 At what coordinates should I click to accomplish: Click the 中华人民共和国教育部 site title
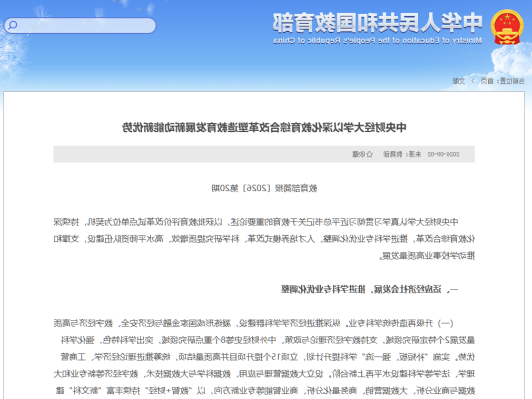point(377,23)
